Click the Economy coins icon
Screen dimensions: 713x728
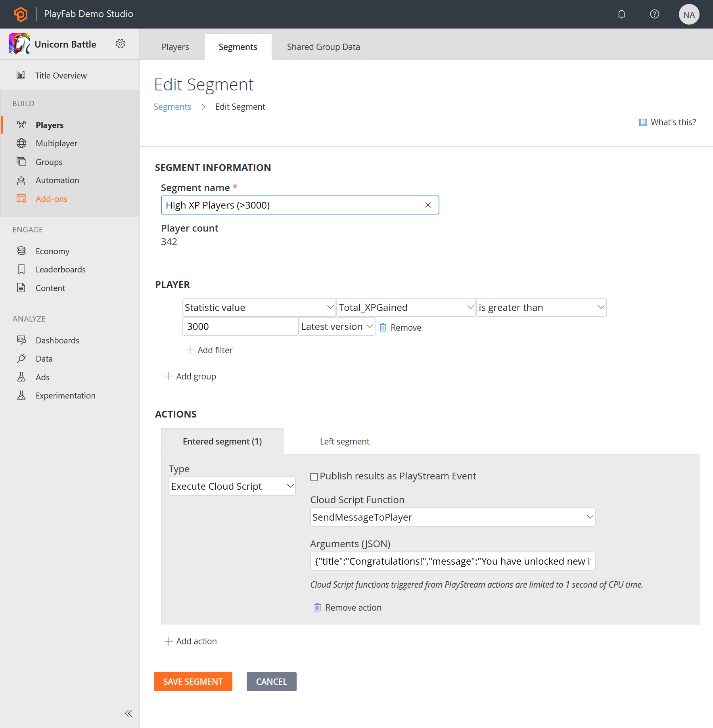click(21, 251)
